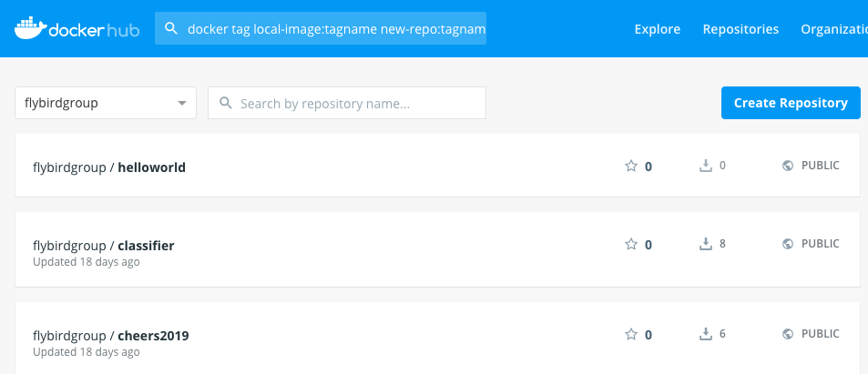Click the magnifier icon in repository search box
This screenshot has height=374, width=868.
(225, 103)
